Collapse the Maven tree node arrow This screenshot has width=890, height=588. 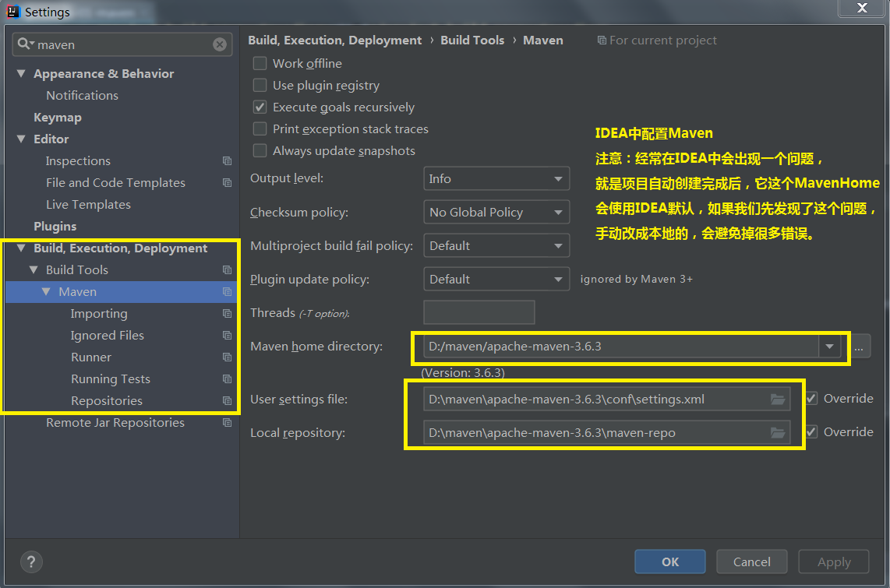46,291
